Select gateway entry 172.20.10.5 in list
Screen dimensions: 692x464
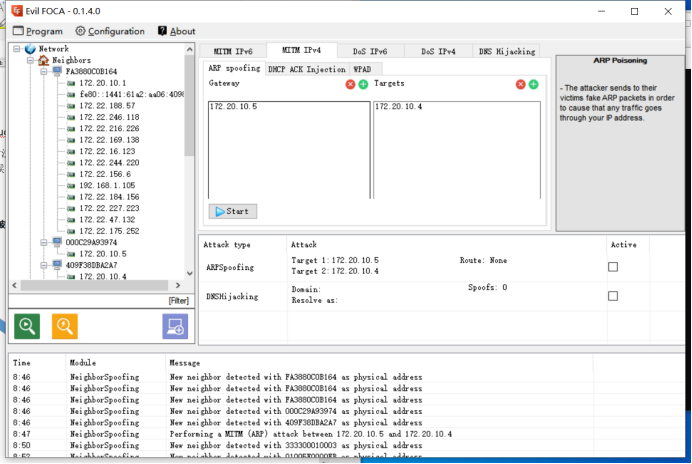pyautogui.click(x=233, y=106)
